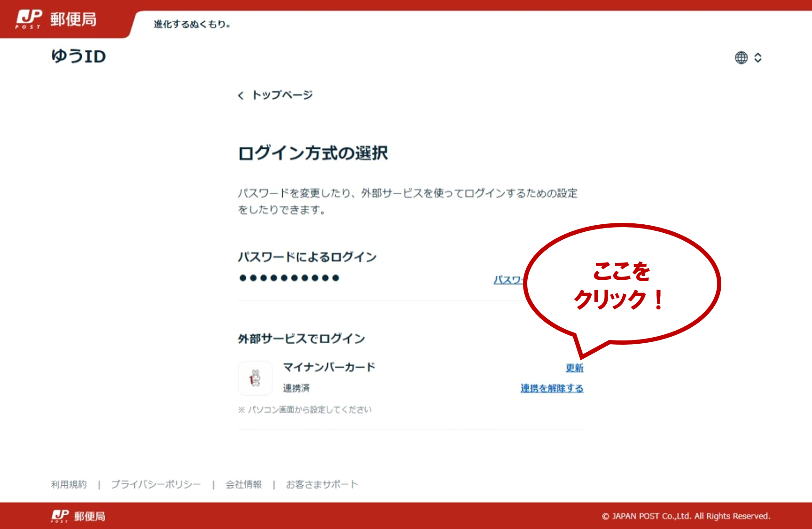
Task: Click the footer 郵便局 logo
Action: tap(78, 516)
